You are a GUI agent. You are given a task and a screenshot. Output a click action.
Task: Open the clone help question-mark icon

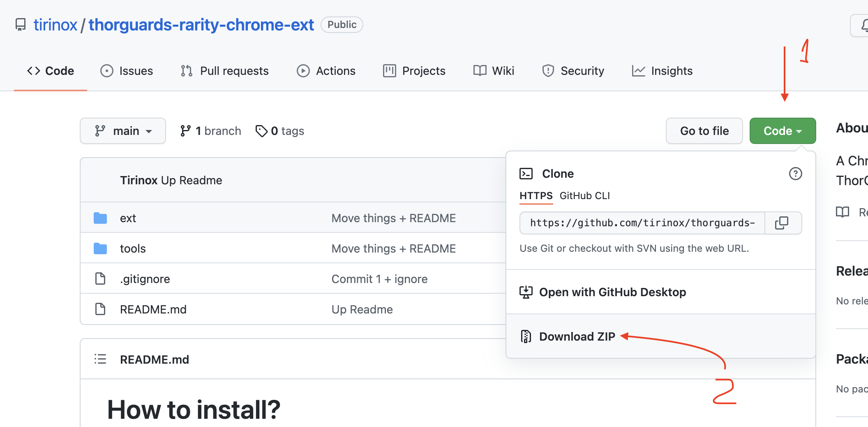point(796,174)
